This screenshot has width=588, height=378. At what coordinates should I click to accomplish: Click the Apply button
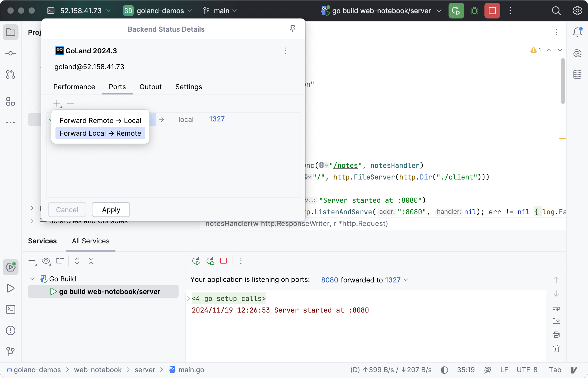pyautogui.click(x=111, y=210)
